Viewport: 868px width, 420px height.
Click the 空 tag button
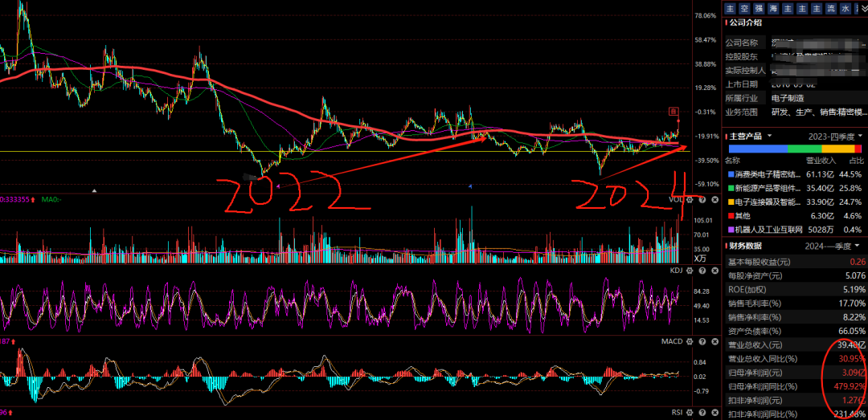744,8
